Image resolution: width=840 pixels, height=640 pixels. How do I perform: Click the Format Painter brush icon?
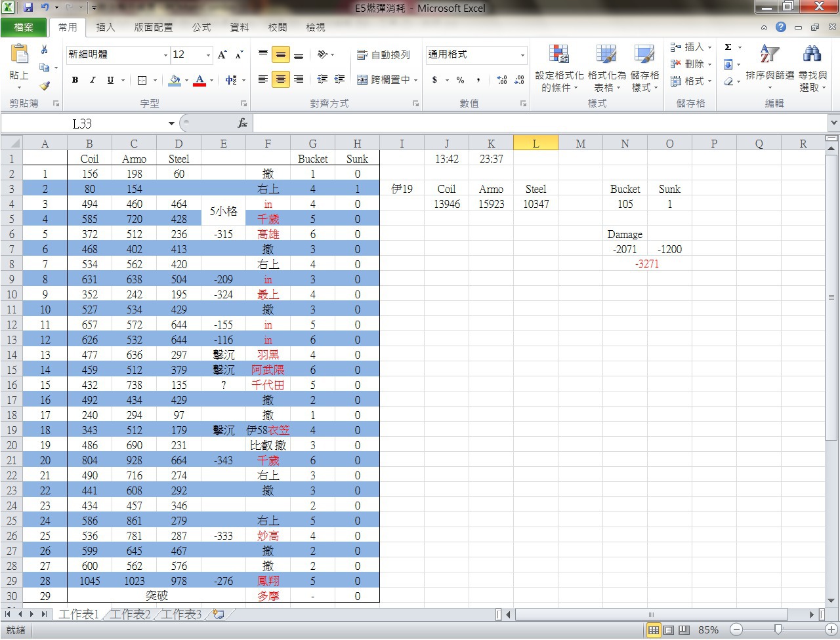45,86
